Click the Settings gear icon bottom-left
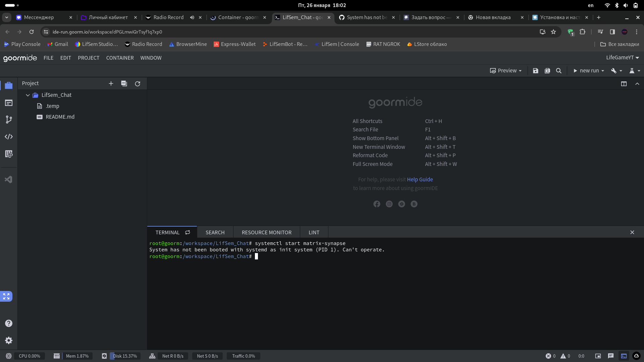The height and width of the screenshot is (362, 644). pos(8,340)
